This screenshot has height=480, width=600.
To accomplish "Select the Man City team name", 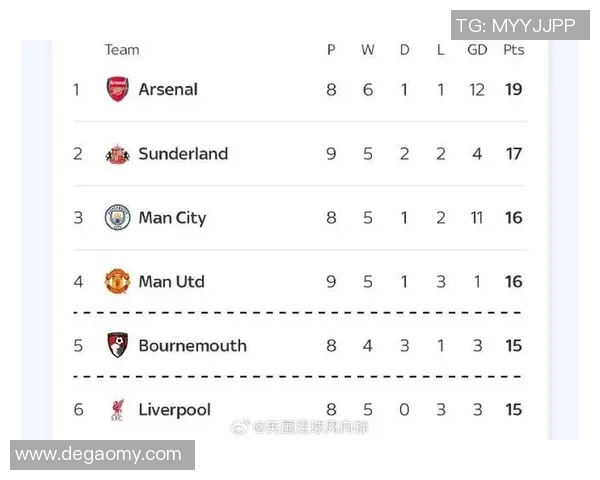I will coord(172,217).
